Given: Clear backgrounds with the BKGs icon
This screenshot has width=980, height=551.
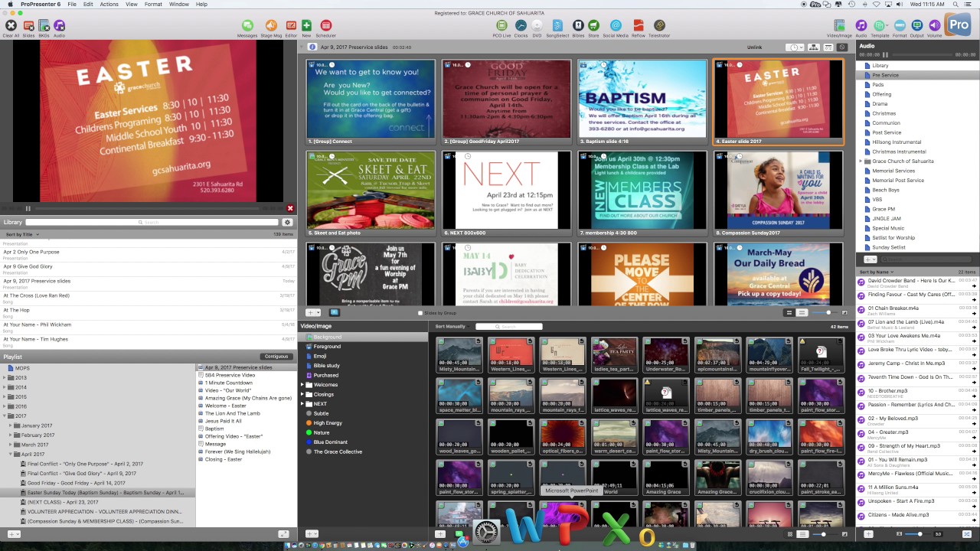Looking at the screenshot, I should tap(44, 26).
